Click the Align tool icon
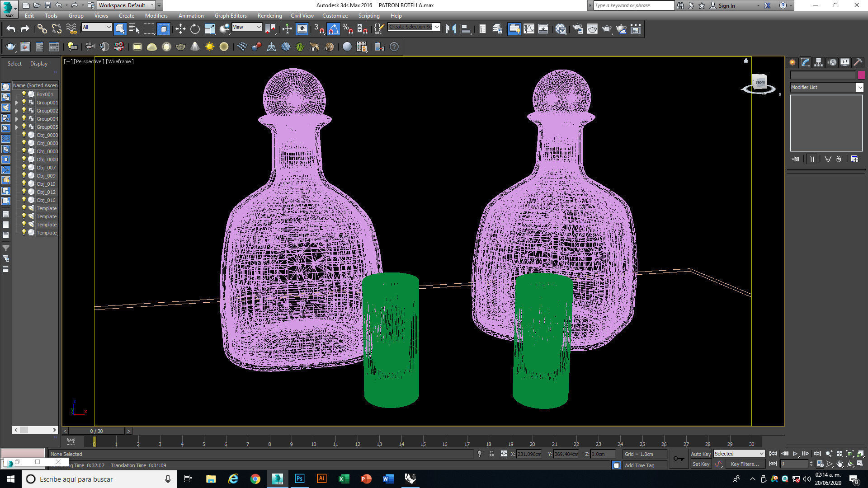 pyautogui.click(x=466, y=29)
